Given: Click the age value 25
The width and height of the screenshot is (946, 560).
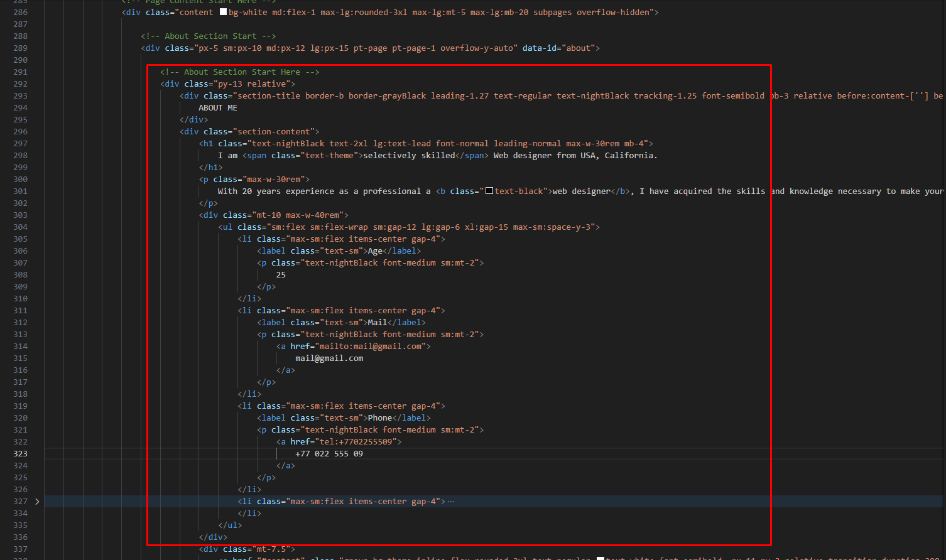Looking at the screenshot, I should click(x=281, y=274).
